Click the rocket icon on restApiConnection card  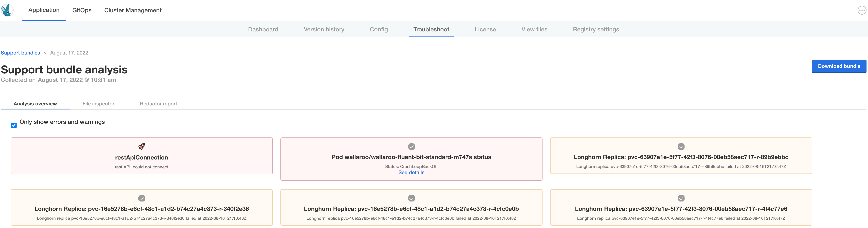click(142, 146)
